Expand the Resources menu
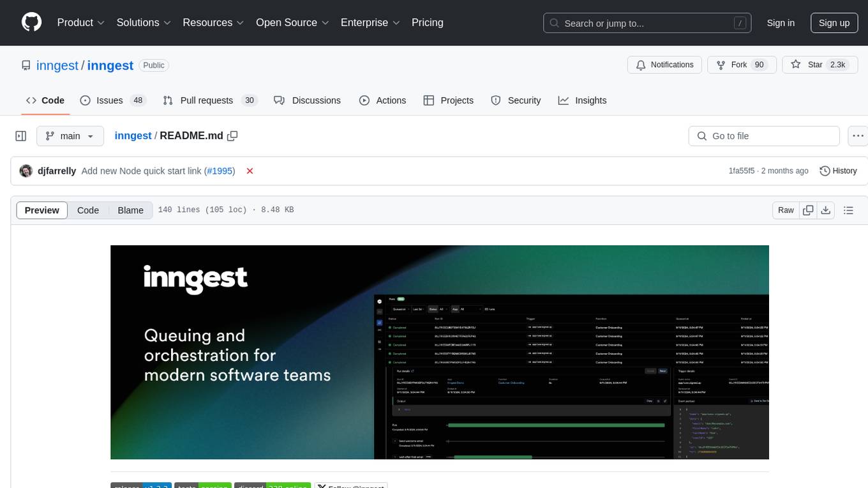Image resolution: width=868 pixels, height=488 pixels. click(x=213, y=22)
